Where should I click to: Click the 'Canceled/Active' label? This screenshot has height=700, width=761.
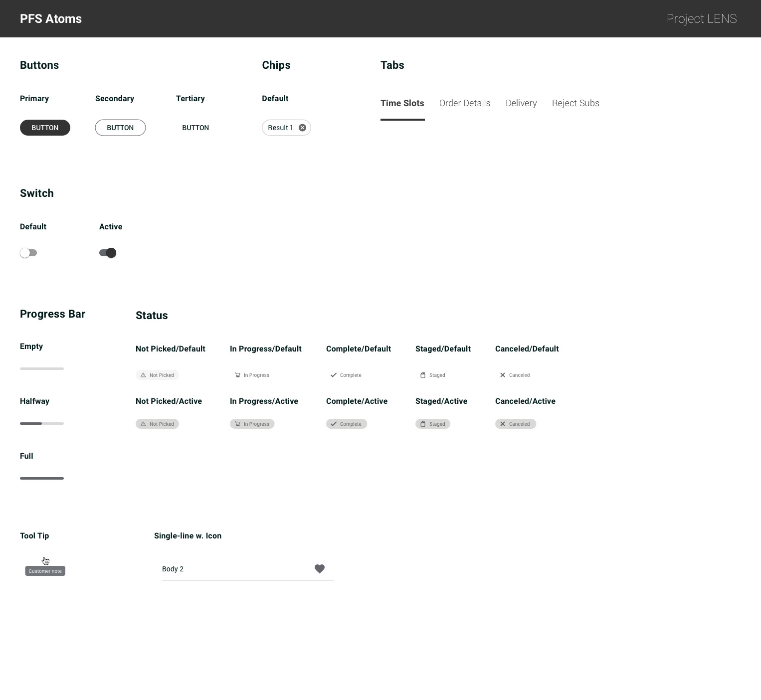(x=525, y=401)
